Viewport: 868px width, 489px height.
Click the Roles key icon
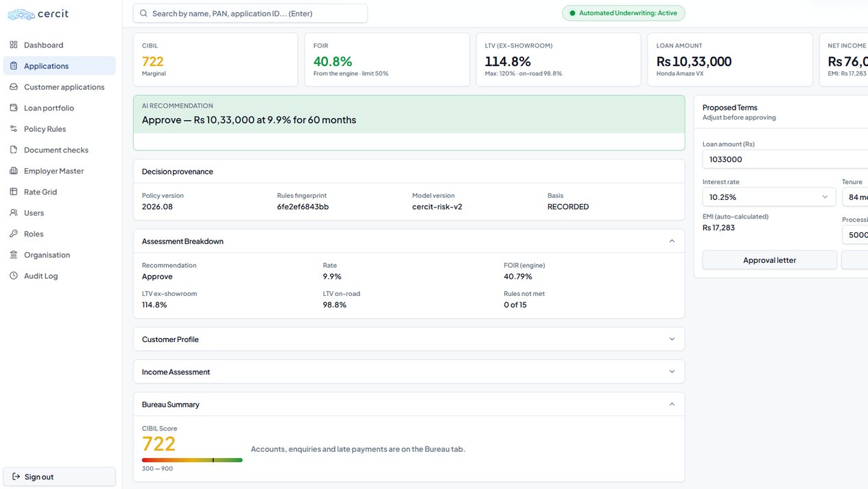click(x=14, y=234)
